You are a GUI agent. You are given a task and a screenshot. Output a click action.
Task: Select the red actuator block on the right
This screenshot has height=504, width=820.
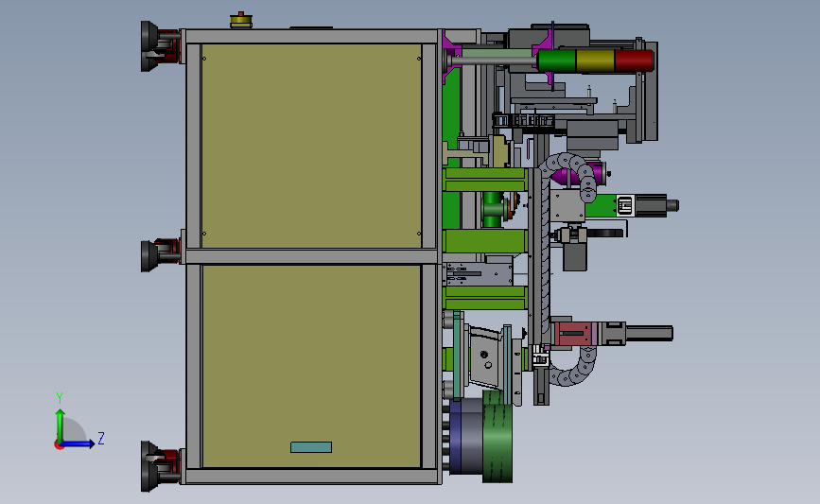573,334
